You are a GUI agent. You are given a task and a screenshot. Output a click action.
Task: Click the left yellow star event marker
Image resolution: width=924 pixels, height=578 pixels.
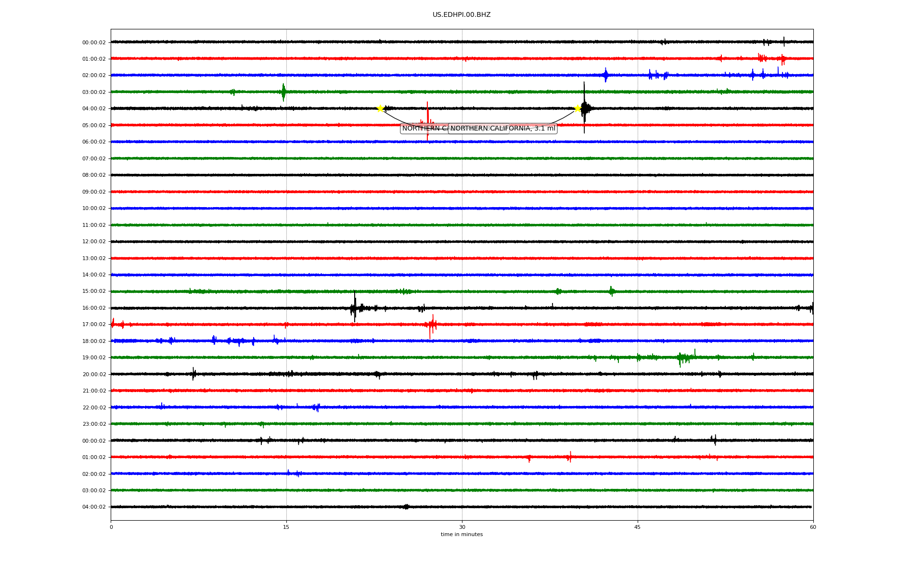pyautogui.click(x=380, y=108)
